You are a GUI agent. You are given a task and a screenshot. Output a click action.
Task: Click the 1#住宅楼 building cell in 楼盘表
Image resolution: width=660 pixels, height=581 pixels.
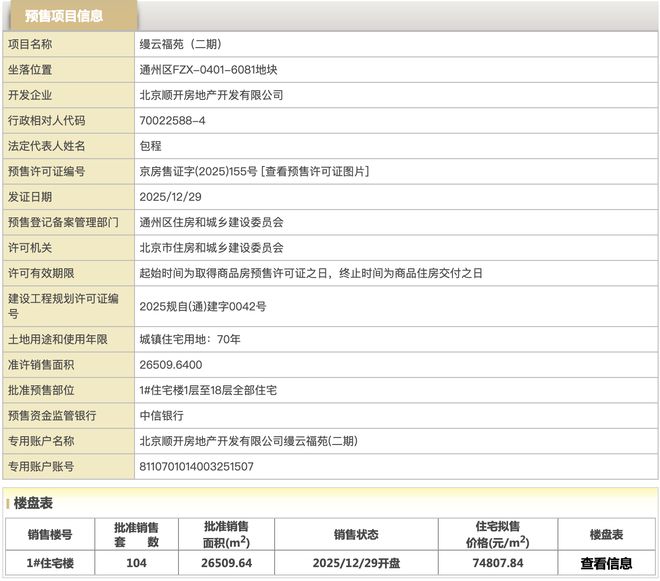coord(50,563)
